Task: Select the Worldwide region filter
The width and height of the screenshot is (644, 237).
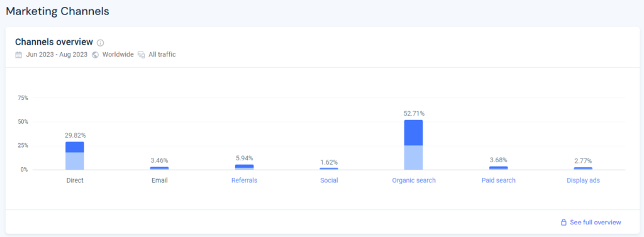Action: (118, 55)
